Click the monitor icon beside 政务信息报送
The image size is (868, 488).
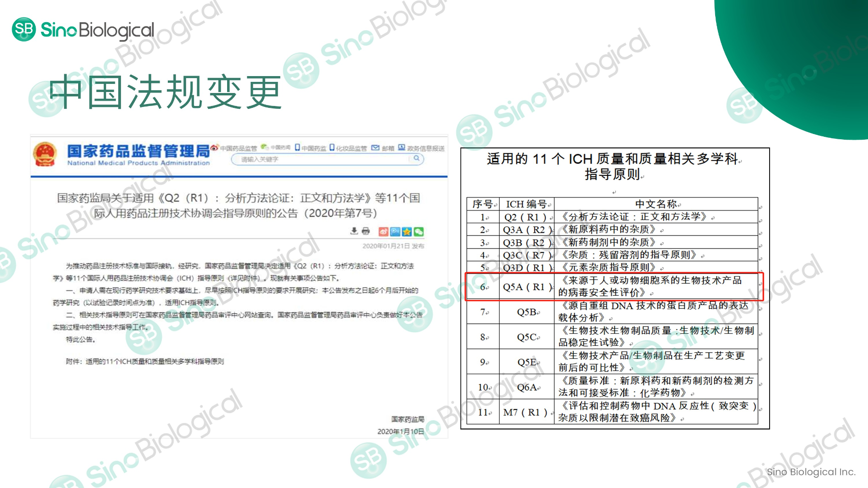pos(402,147)
